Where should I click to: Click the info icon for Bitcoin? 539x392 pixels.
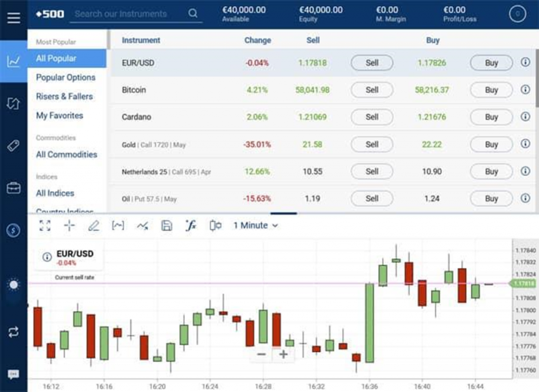click(526, 90)
